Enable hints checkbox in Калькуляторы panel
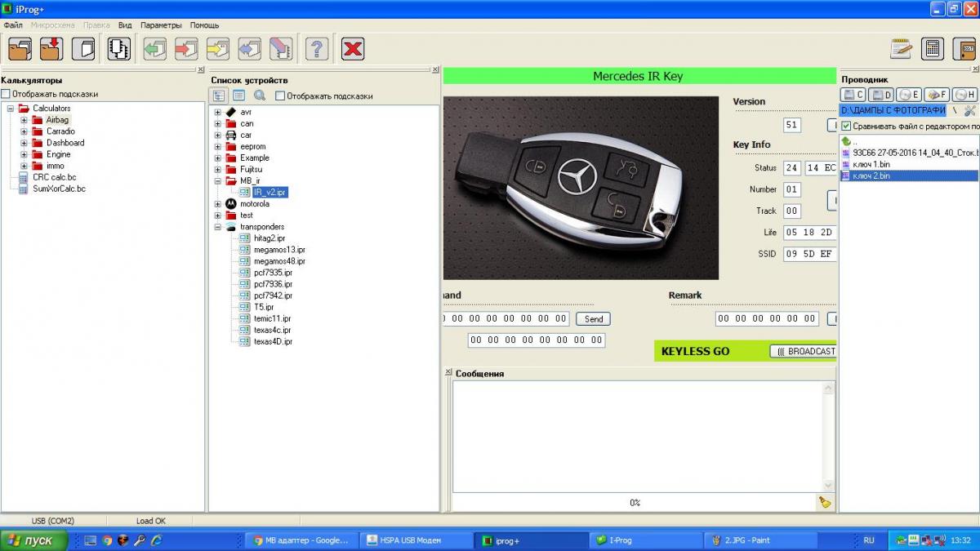Image resolution: width=980 pixels, height=551 pixels. tap(6, 94)
